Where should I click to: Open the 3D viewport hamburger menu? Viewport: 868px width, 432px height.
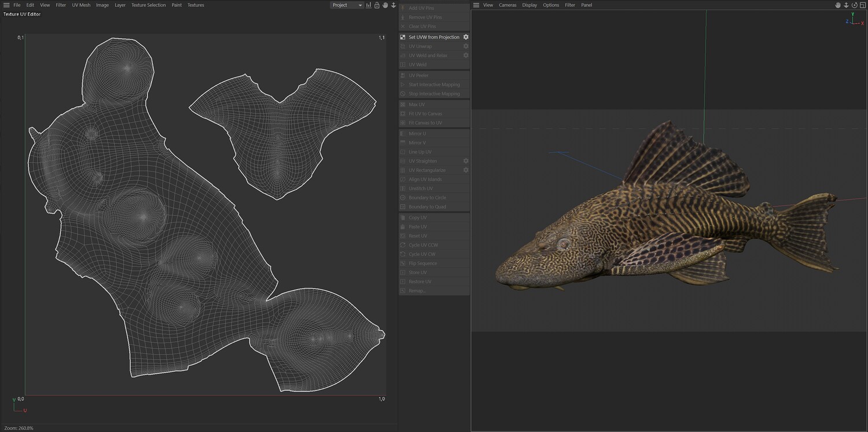(476, 5)
